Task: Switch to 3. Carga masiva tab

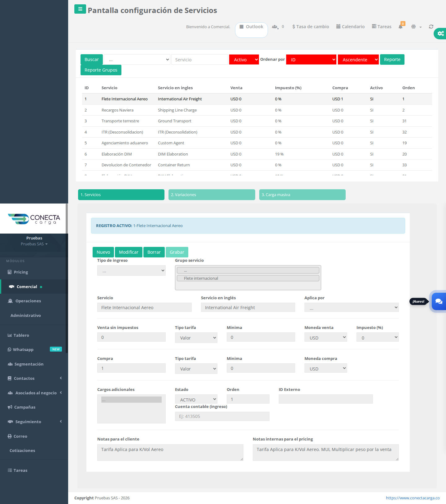Action: (302, 195)
